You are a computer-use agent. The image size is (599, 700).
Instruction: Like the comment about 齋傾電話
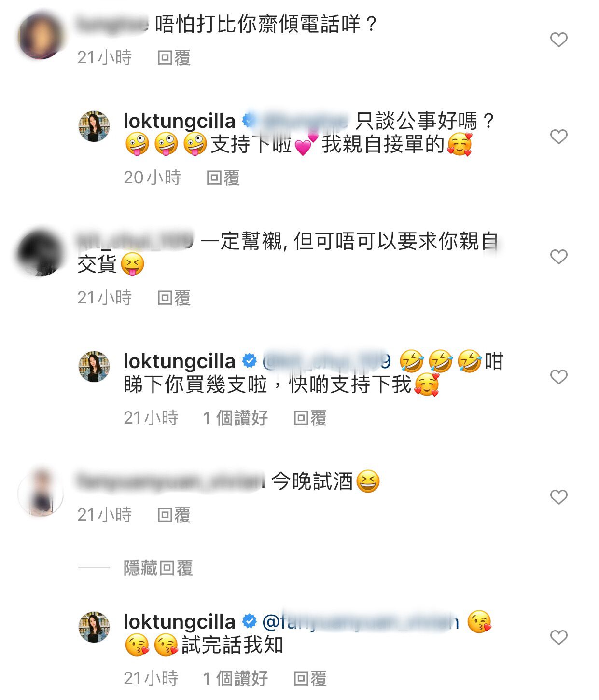[x=558, y=40]
